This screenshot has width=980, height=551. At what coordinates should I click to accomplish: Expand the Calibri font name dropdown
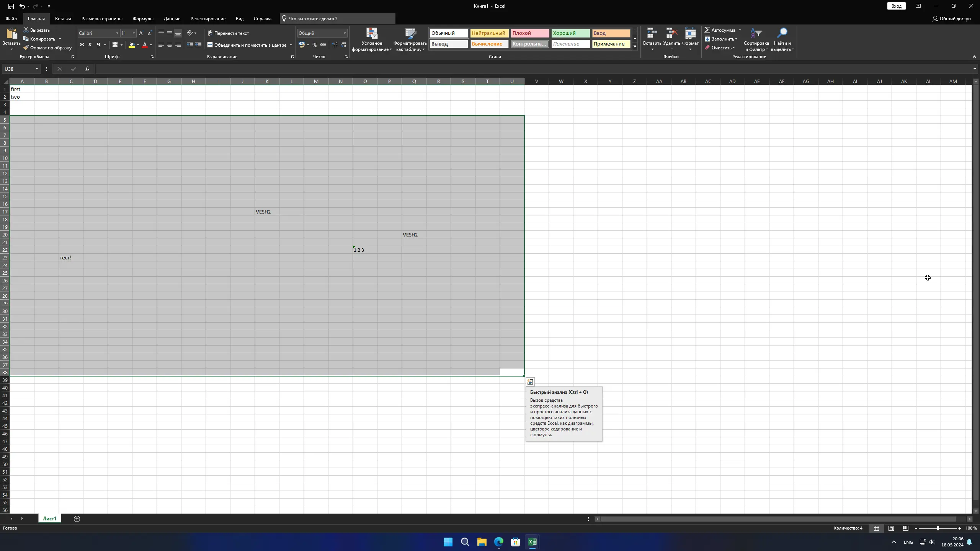(x=117, y=33)
